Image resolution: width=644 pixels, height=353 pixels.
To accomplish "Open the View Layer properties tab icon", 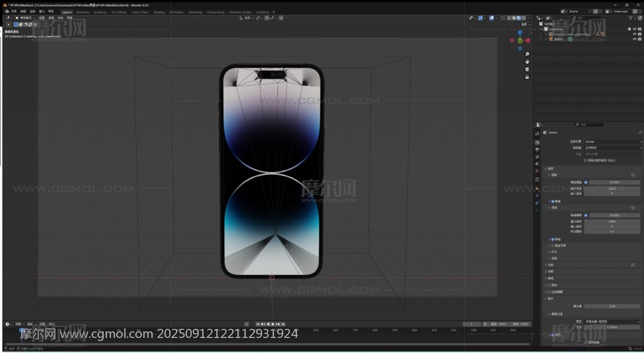I will tap(537, 157).
